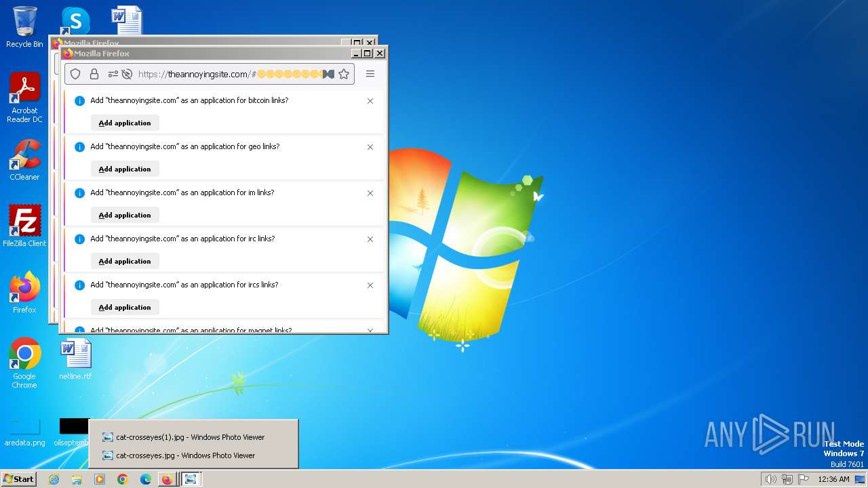
Task: Click the 12:36 AM system clock
Action: (833, 479)
